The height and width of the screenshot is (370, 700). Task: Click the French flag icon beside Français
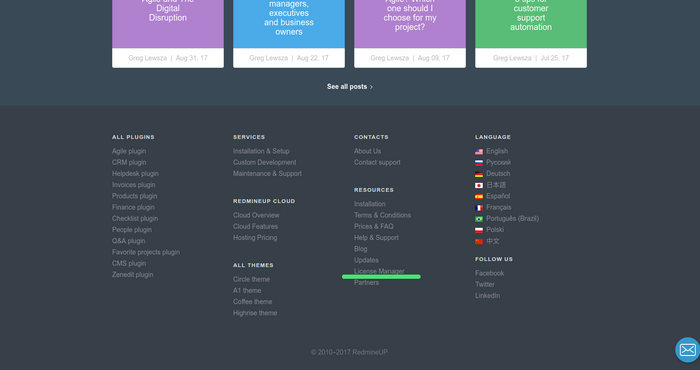click(x=479, y=208)
